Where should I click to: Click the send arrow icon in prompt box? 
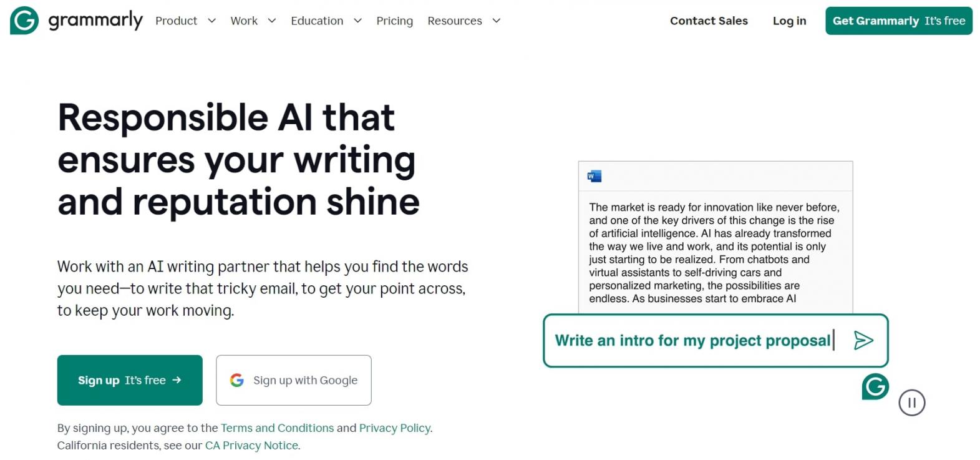pos(863,340)
